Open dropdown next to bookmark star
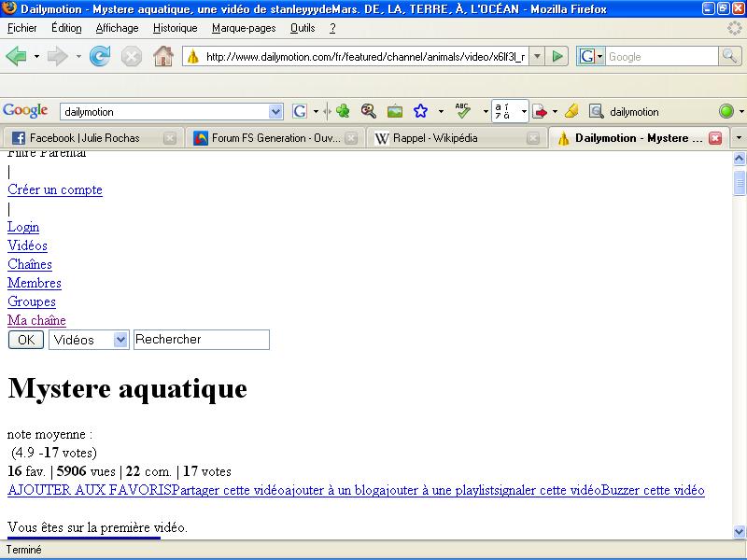Viewport: 747px width, 560px height. tap(441, 111)
